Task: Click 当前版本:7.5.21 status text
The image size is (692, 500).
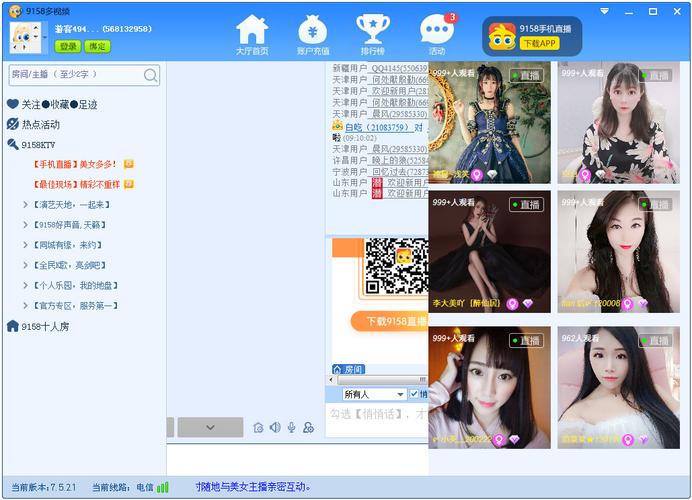Action: click(44, 488)
